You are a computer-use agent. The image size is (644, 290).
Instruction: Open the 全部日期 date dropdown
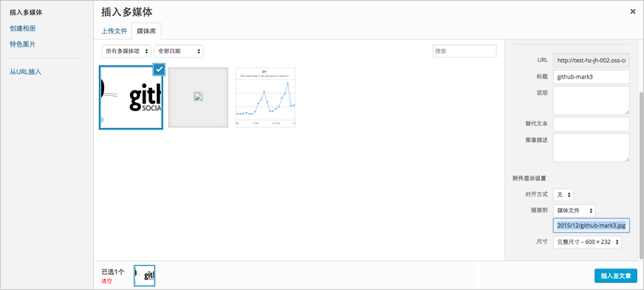tap(179, 52)
